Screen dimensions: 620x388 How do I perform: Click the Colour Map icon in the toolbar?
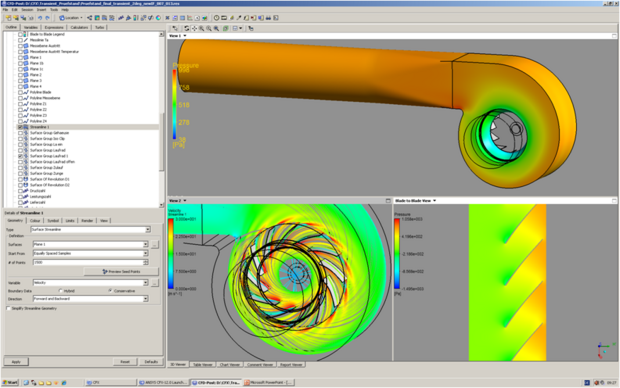tap(158, 18)
